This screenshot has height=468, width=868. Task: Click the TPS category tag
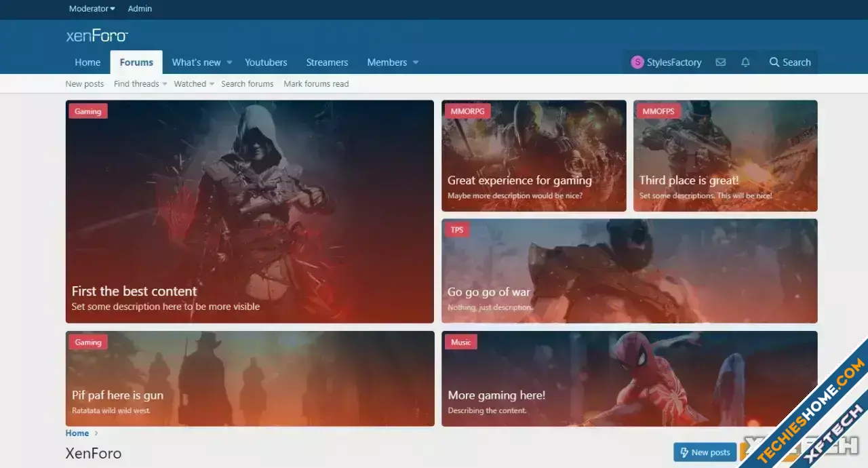457,230
